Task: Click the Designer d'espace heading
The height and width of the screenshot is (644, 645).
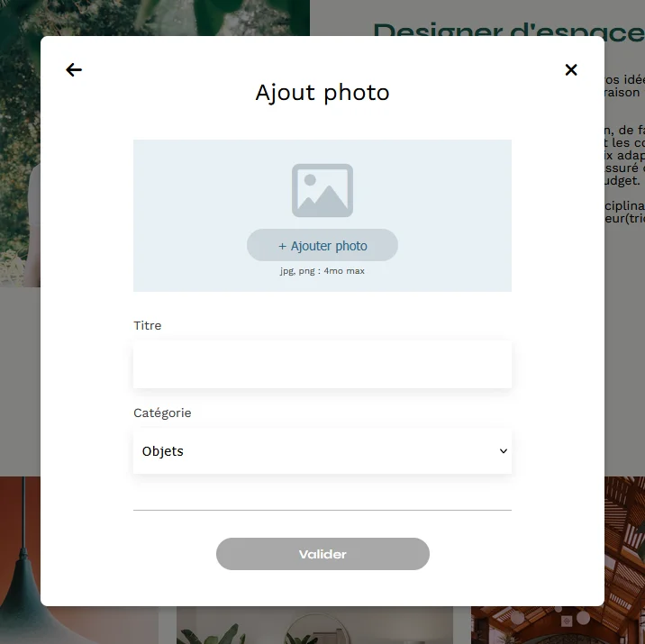Action: coord(508,29)
